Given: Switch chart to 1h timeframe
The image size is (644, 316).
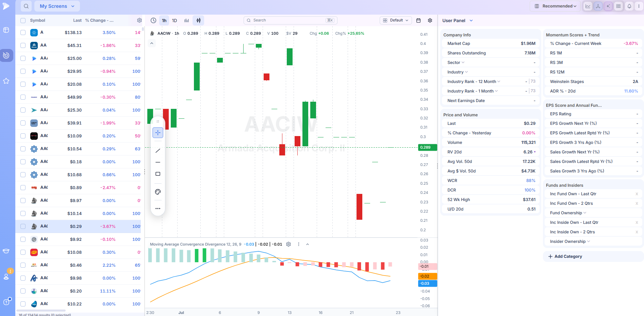Looking at the screenshot, I should click(x=164, y=20).
